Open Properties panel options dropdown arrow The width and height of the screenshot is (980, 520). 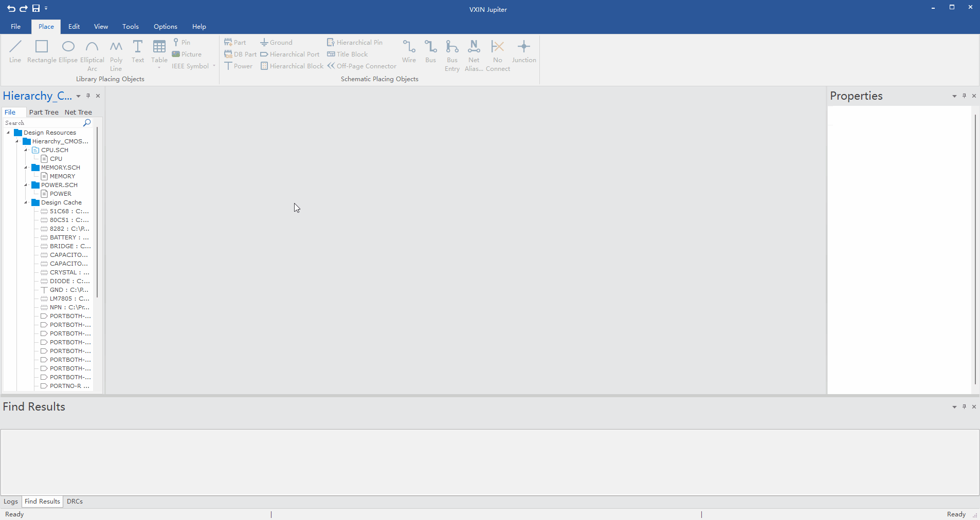[954, 96]
